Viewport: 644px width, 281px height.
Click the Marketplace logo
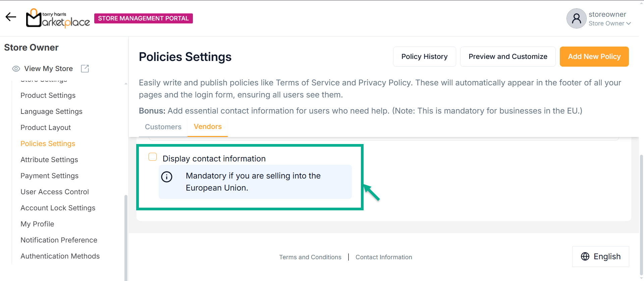(58, 18)
